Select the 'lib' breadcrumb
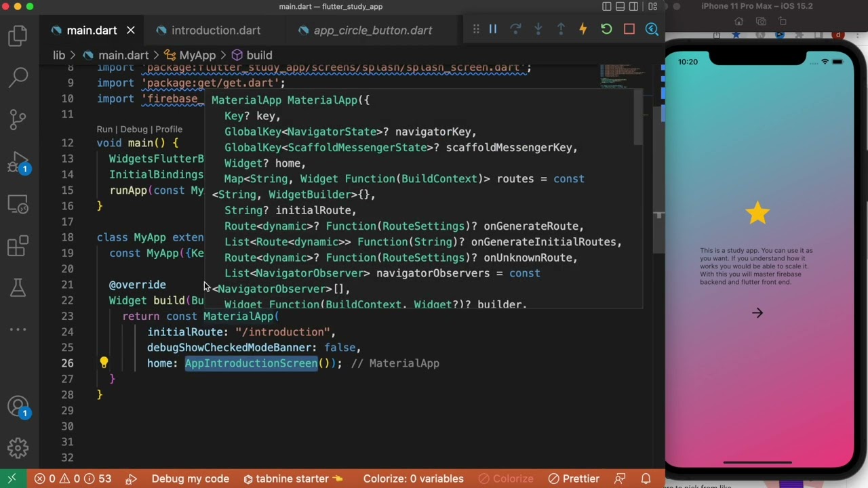The image size is (868, 488). [x=59, y=56]
